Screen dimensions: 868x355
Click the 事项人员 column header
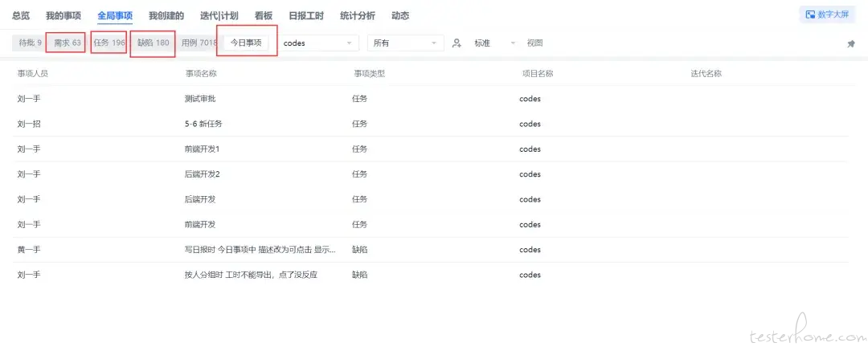[33, 74]
